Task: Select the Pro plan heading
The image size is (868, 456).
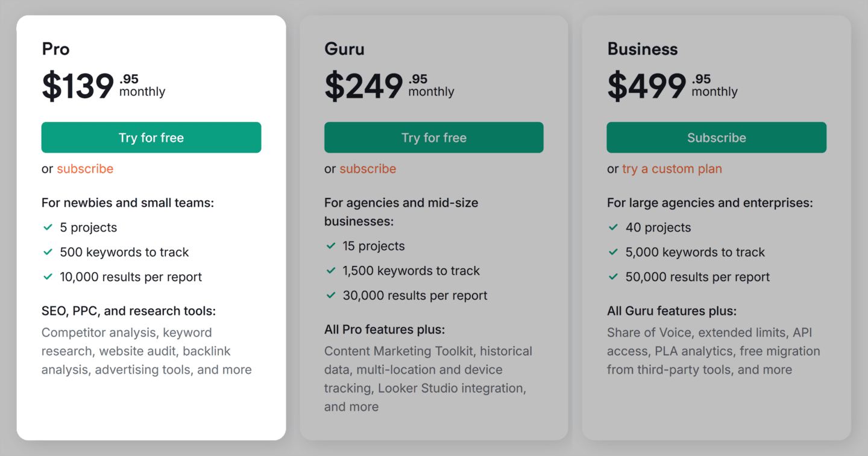Action: 55,49
